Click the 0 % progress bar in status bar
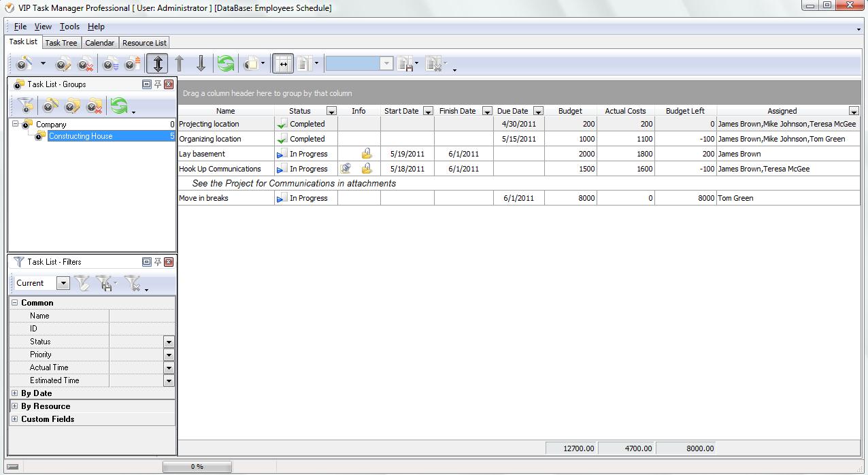This screenshot has height=475, width=868. coord(197,467)
